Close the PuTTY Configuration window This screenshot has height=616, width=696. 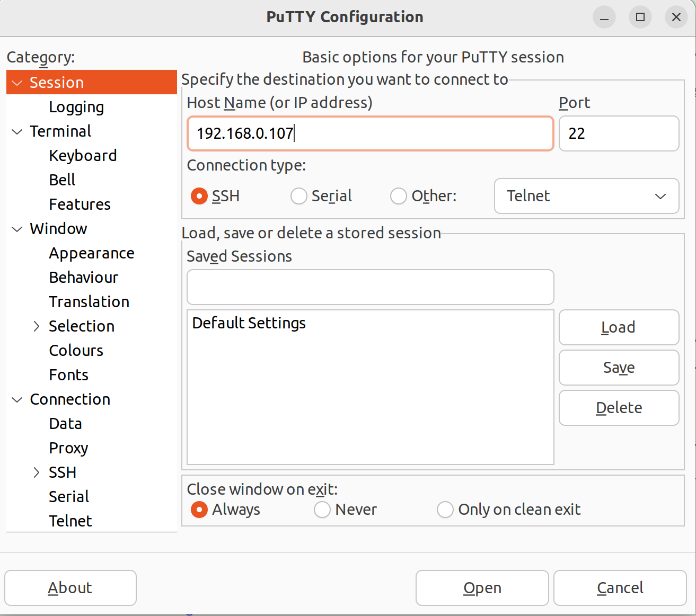pyautogui.click(x=676, y=17)
